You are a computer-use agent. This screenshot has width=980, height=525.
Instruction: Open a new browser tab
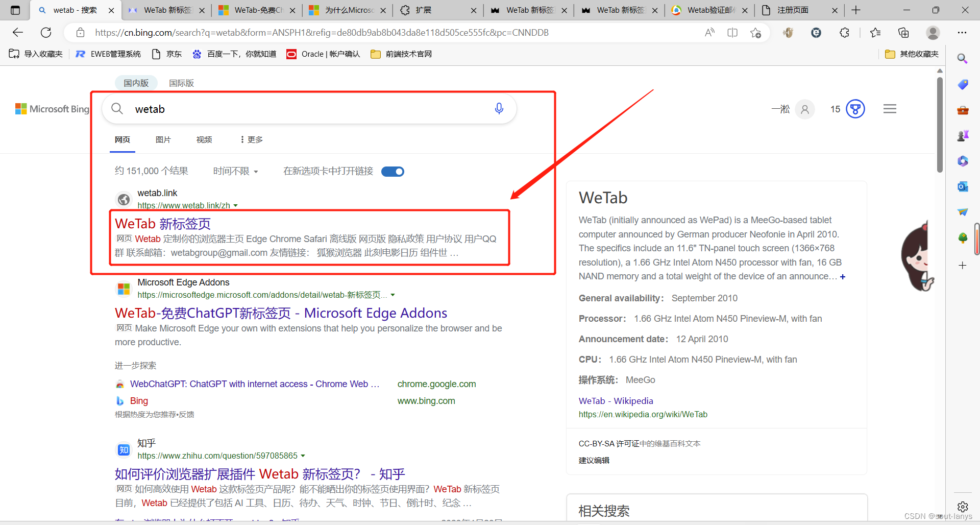tap(856, 10)
